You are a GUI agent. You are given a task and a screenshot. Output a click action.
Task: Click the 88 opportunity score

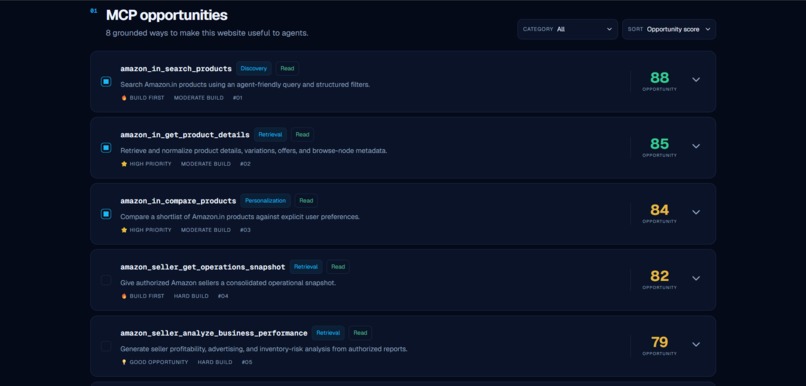[660, 78]
